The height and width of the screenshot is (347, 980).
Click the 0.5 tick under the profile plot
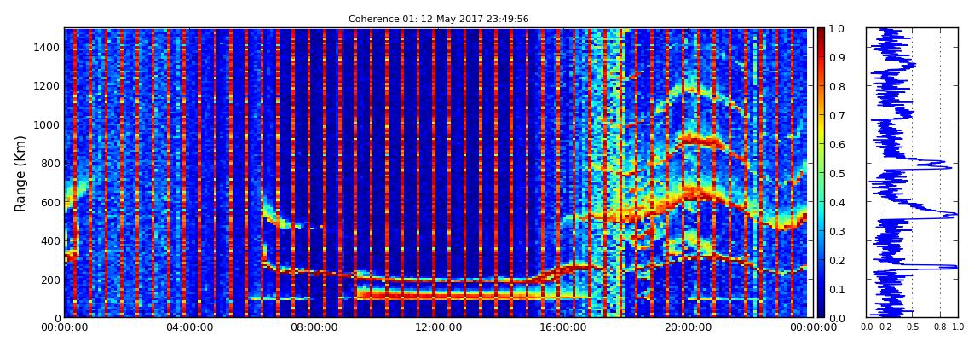913,327
